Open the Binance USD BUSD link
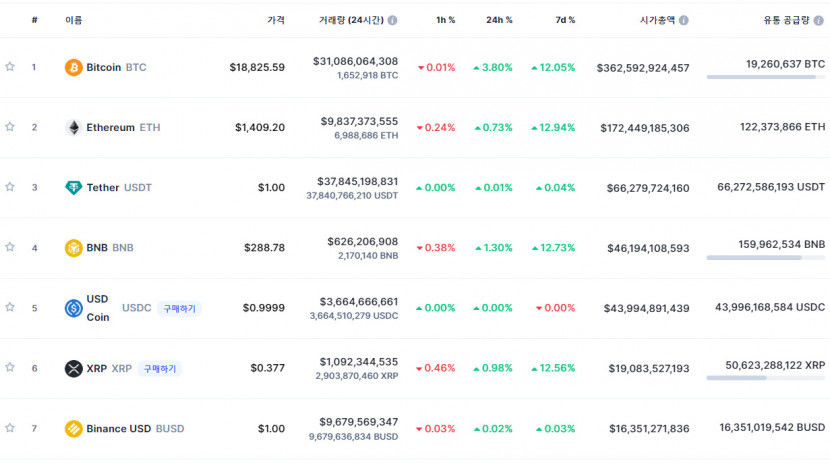This screenshot has width=830, height=464. coord(136,429)
